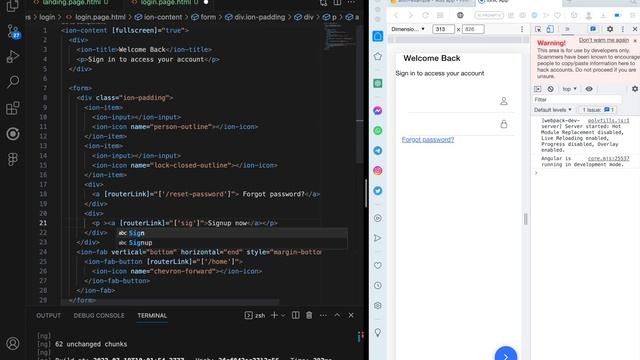Toggle device toolbar in DevTools

click(x=550, y=29)
